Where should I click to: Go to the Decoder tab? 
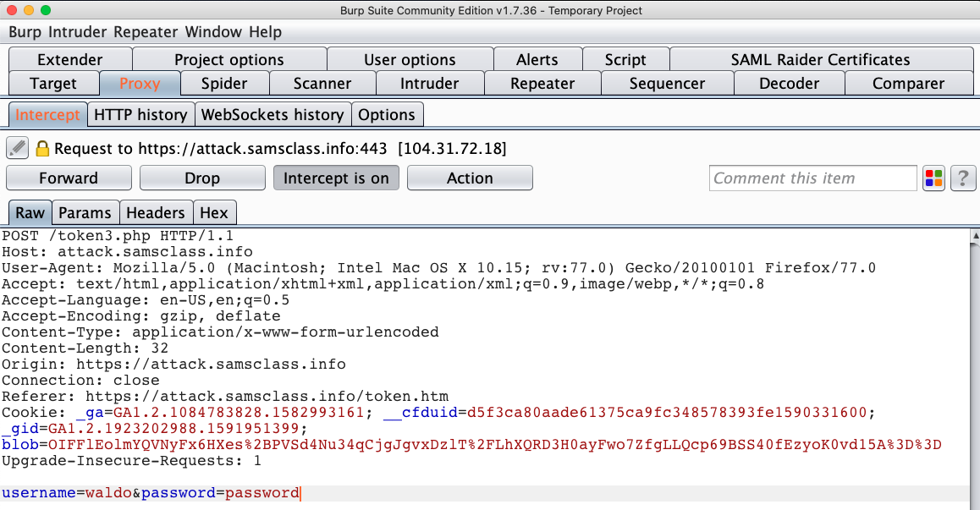click(789, 84)
